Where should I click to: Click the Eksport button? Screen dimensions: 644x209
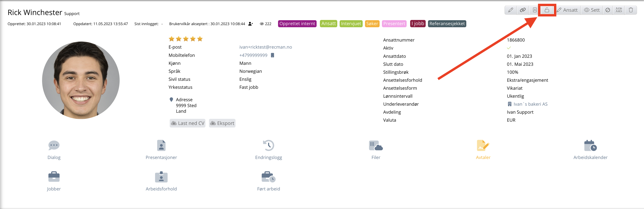[x=222, y=123]
